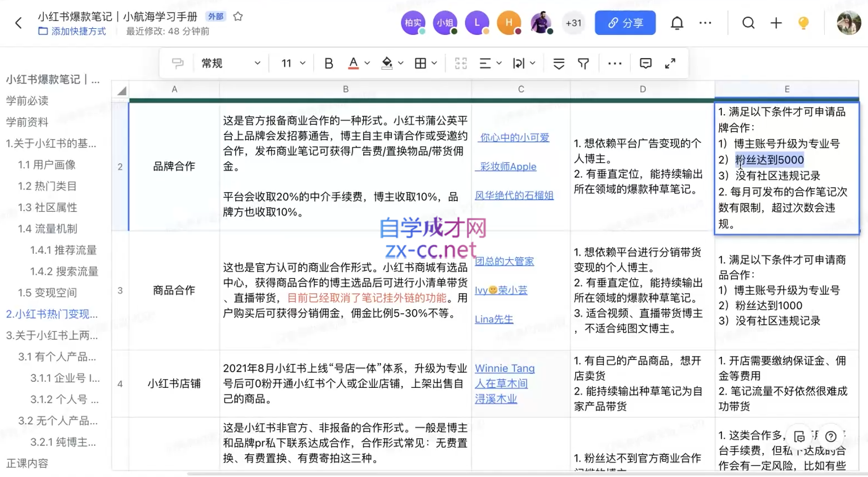Select all cells via corner triangle
This screenshot has width=868, height=477.
[x=121, y=90]
